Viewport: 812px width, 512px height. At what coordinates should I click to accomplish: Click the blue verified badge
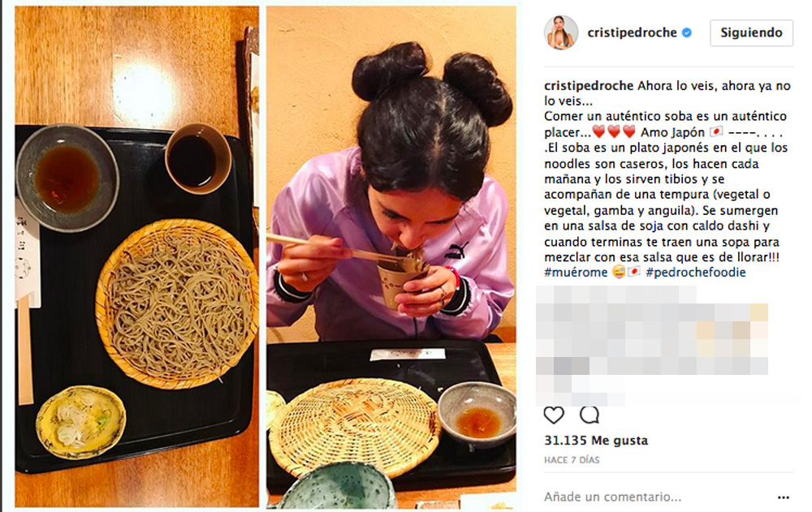pos(687,32)
